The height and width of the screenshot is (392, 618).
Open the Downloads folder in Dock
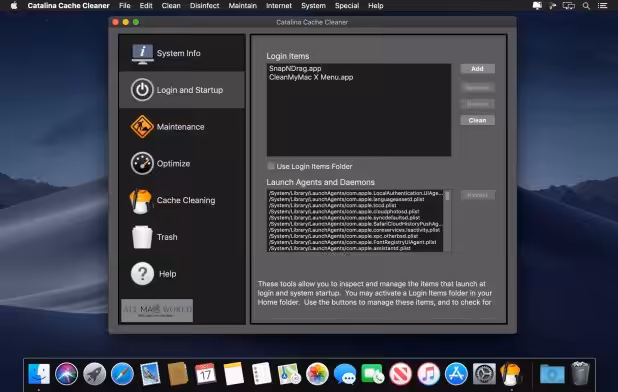(x=552, y=373)
